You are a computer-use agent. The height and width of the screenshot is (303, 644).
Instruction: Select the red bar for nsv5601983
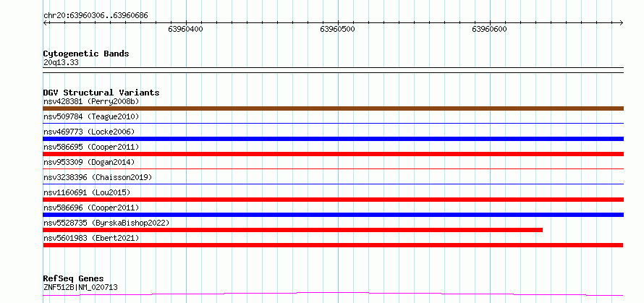[333, 245]
